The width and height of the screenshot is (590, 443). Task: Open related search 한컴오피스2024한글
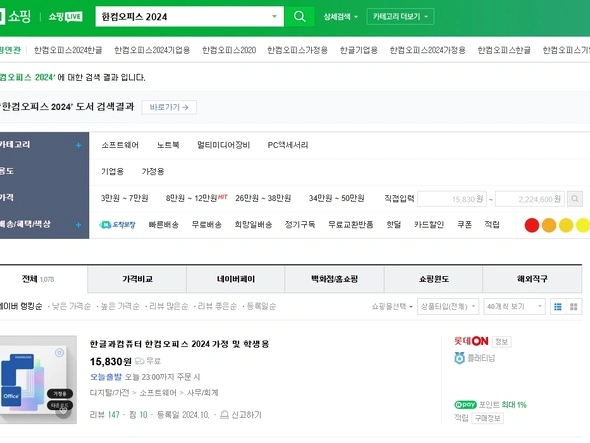point(68,50)
